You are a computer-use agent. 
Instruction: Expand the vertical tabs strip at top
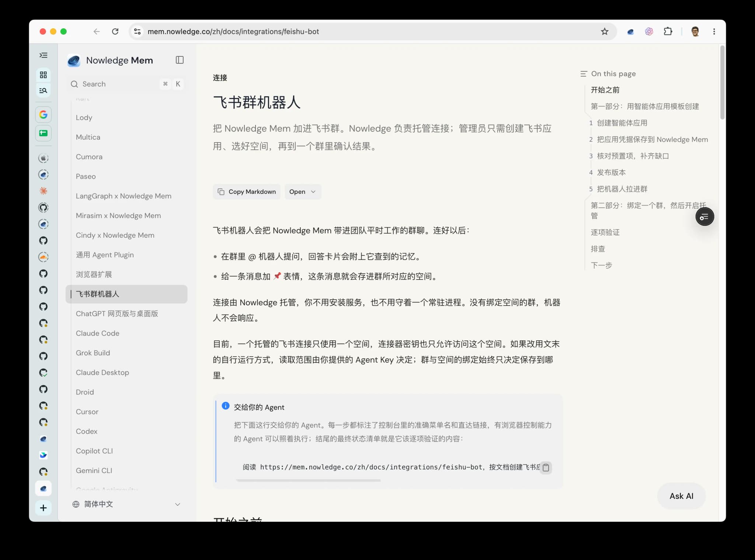pyautogui.click(x=44, y=55)
